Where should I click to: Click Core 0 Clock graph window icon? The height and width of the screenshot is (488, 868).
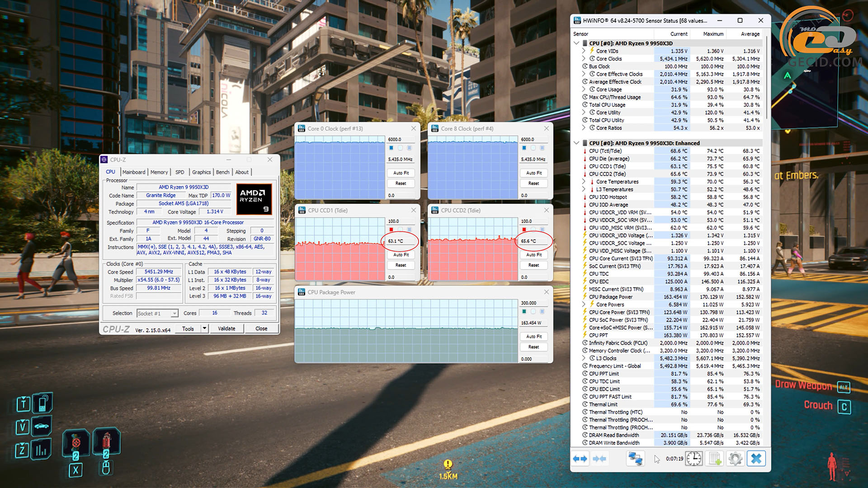302,129
